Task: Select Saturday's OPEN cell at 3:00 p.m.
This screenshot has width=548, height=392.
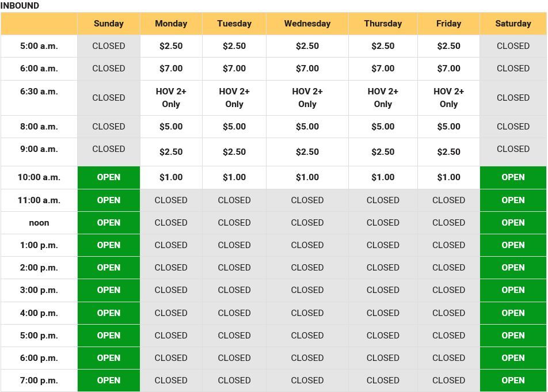Action: (513, 290)
